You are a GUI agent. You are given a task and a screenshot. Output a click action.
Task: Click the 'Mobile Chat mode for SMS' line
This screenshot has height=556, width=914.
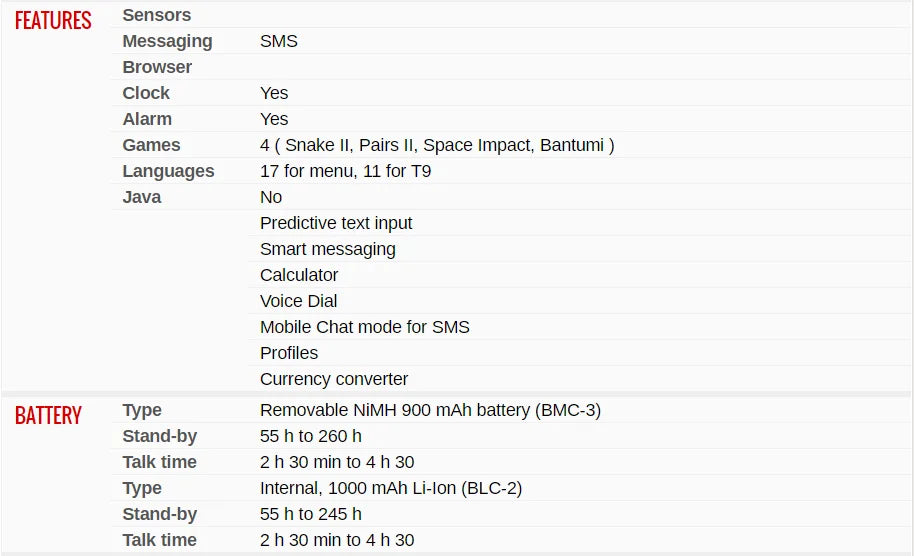click(364, 327)
